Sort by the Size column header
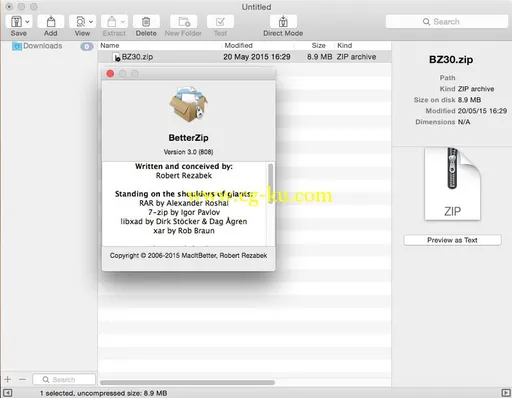Image resolution: width=512 pixels, height=398 pixels. (x=318, y=45)
